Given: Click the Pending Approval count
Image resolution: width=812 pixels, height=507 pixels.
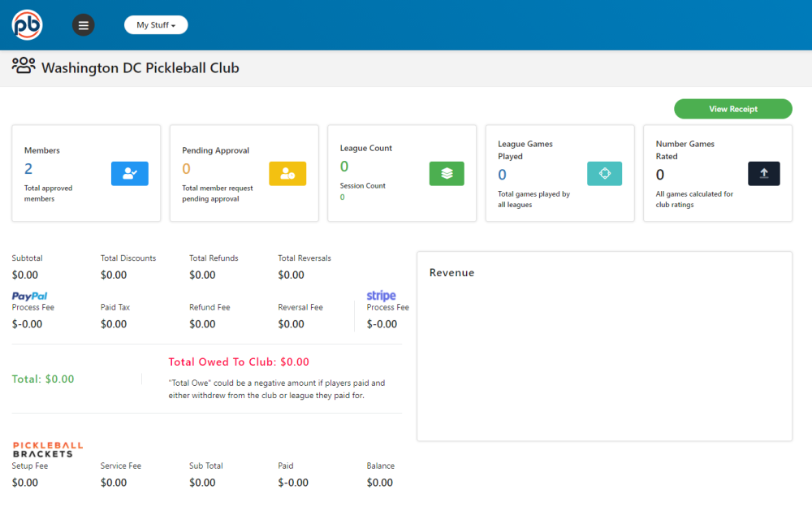Looking at the screenshot, I should click(x=186, y=169).
